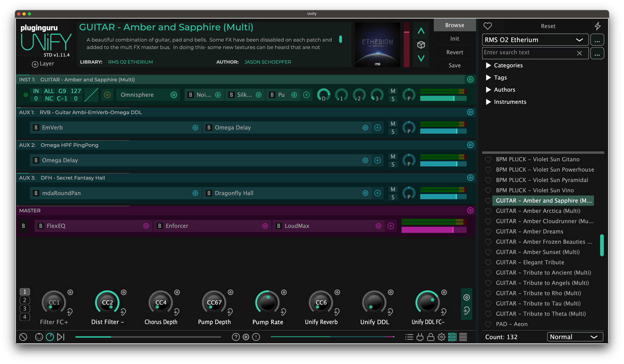Click the link icon below Pump Rate knob
Screen dimensions: 624x364
click(x=283, y=312)
